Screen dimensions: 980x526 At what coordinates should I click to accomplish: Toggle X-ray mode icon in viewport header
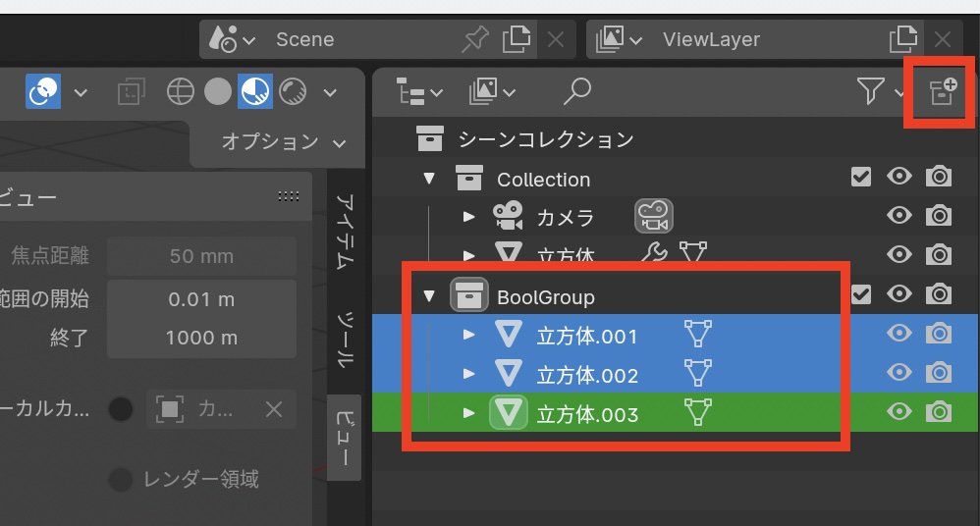[x=130, y=92]
